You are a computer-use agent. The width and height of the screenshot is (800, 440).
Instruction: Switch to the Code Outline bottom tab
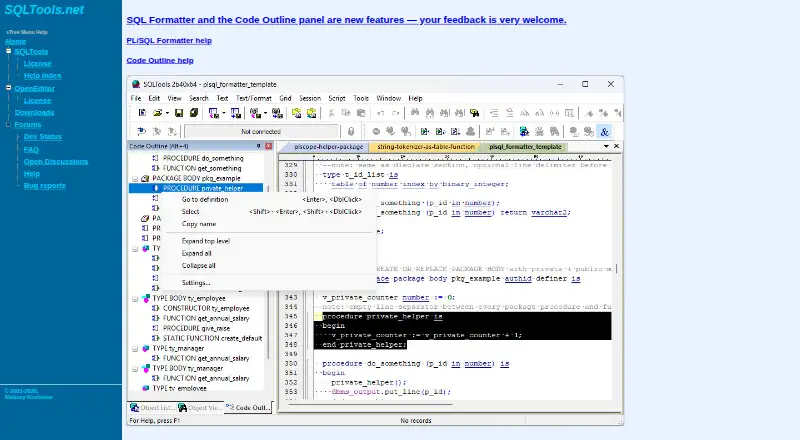[x=248, y=407]
